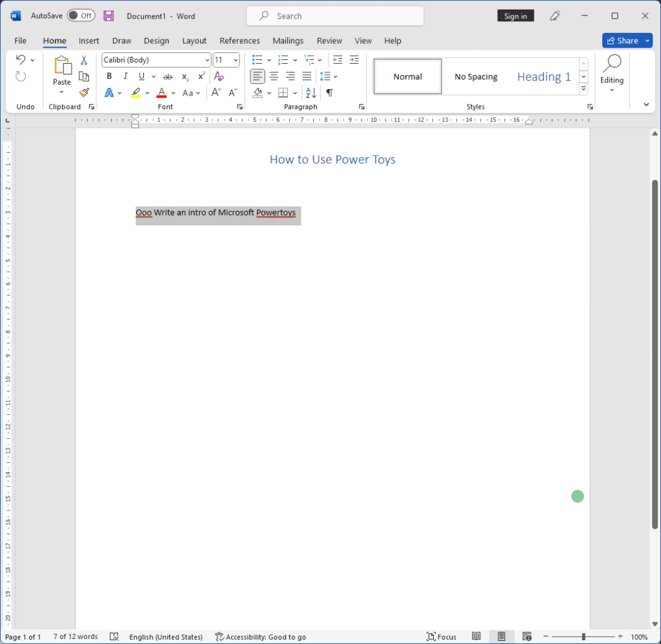Apply borders to the paragraph
Image resolution: width=661 pixels, height=644 pixels.
[283, 93]
